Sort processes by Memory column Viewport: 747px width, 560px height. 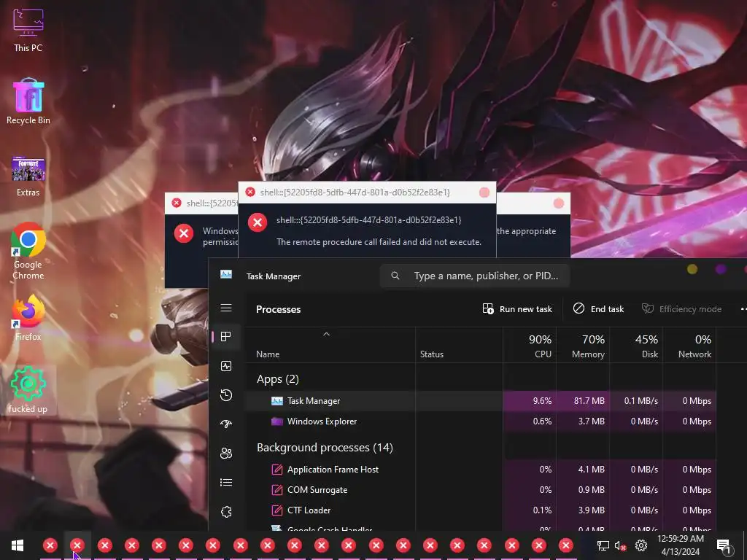[583, 346]
